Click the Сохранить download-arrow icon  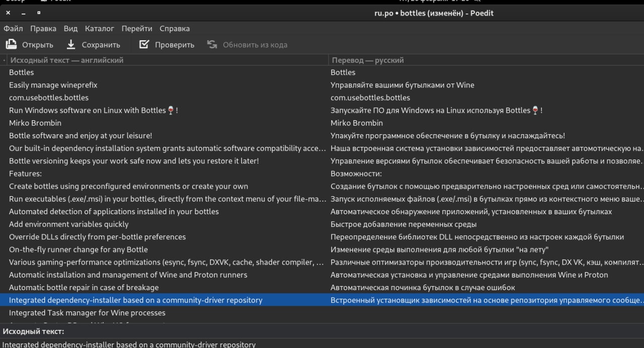[71, 45]
